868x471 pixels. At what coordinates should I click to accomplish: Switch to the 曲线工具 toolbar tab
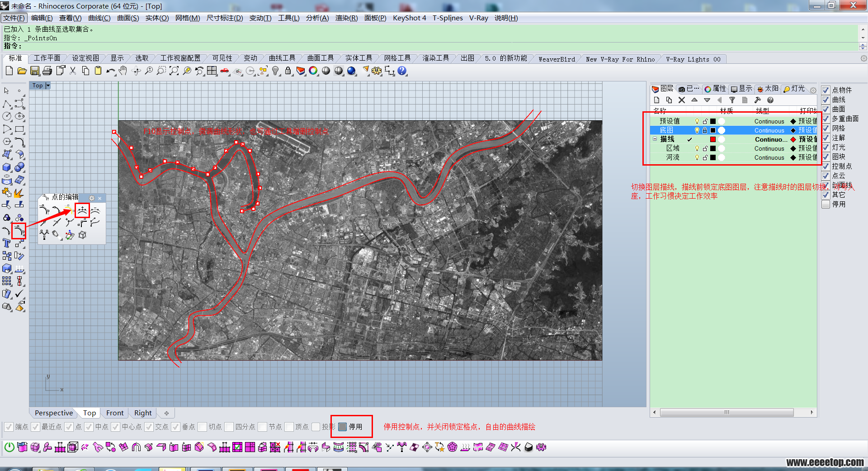click(282, 58)
